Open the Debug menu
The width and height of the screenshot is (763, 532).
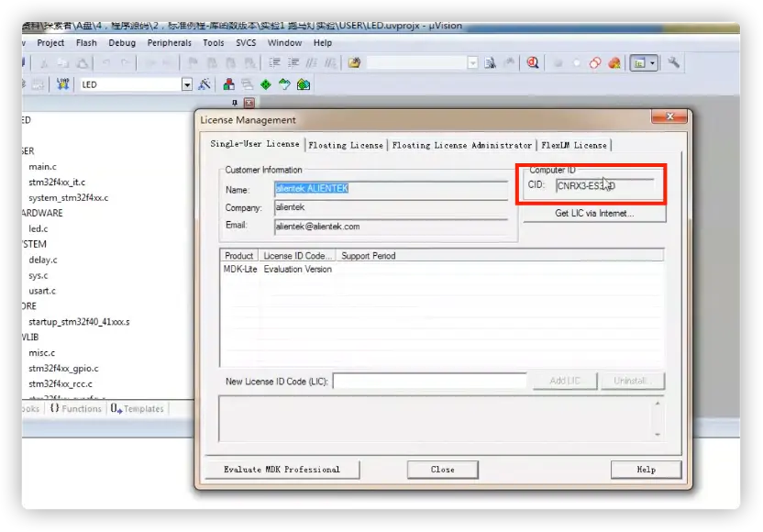click(122, 43)
